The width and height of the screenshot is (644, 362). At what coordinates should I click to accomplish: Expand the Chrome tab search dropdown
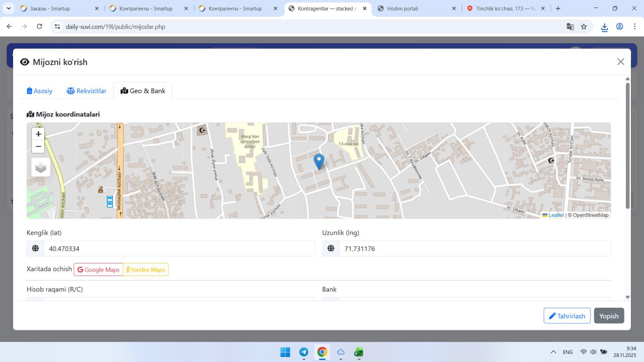click(x=9, y=9)
